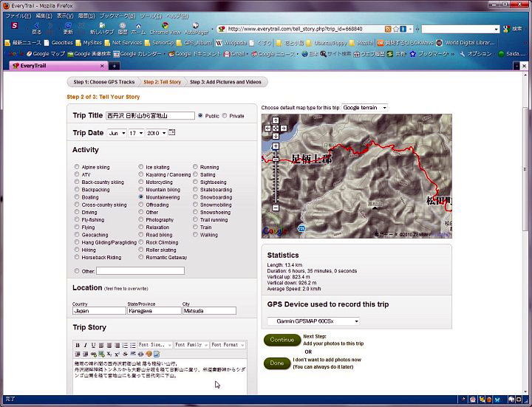The width and height of the screenshot is (532, 407).
Task: Apply italic in Trip Story editor
Action: click(85, 345)
